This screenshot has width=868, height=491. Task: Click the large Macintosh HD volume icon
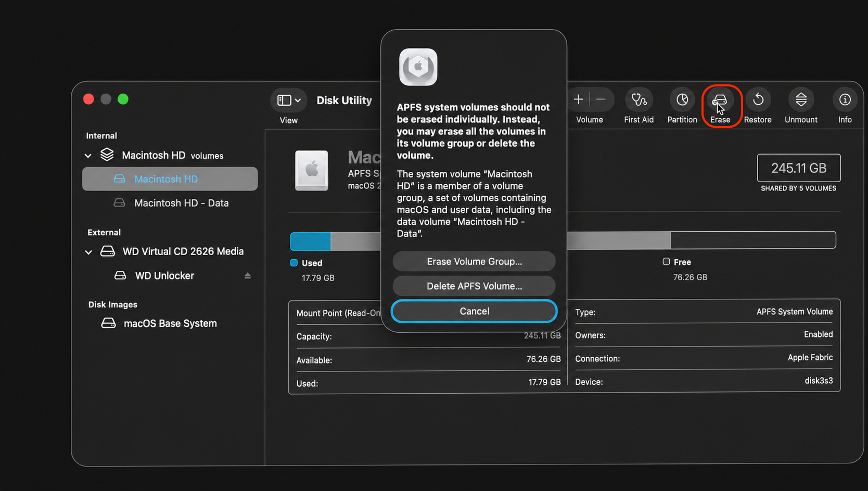click(312, 170)
